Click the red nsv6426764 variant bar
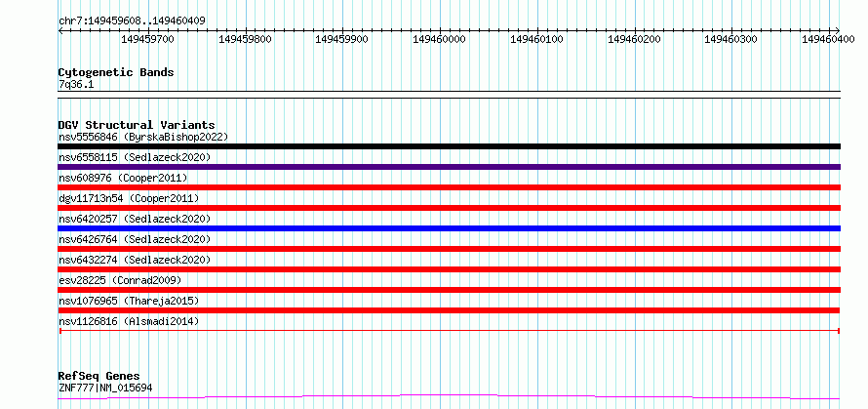Image resolution: width=868 pixels, height=409 pixels. 449,249
